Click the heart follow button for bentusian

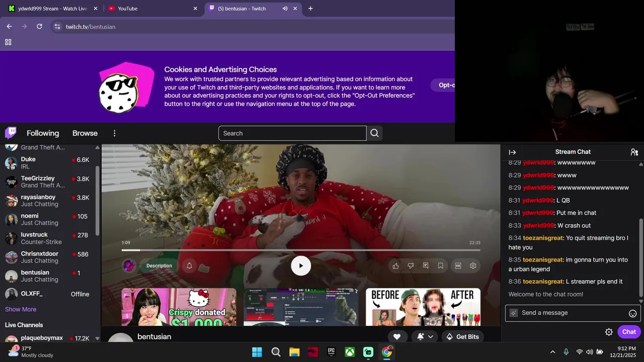397,337
